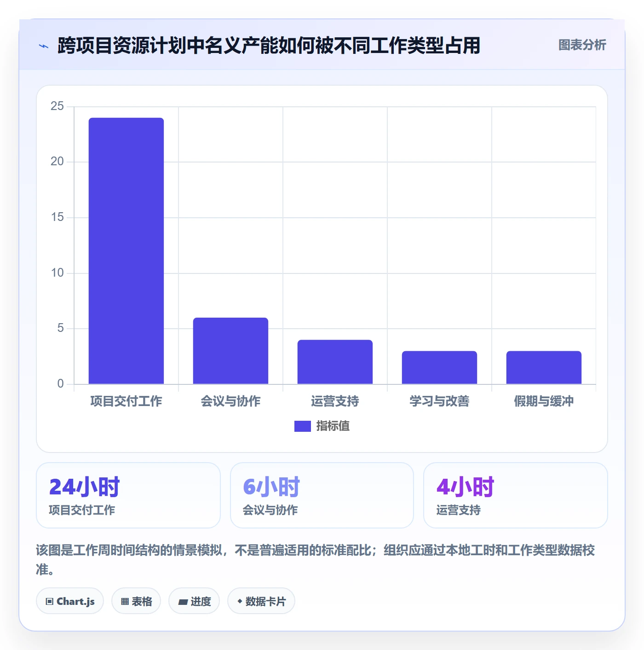This screenshot has height=650, width=644.
Task: Click the lightning bolt icon beside the title
Action: (x=44, y=46)
